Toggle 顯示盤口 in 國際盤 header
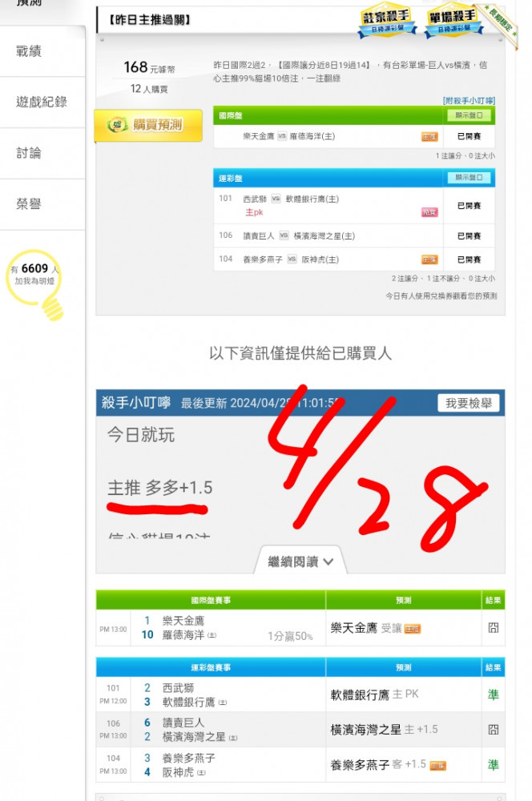 click(469, 115)
